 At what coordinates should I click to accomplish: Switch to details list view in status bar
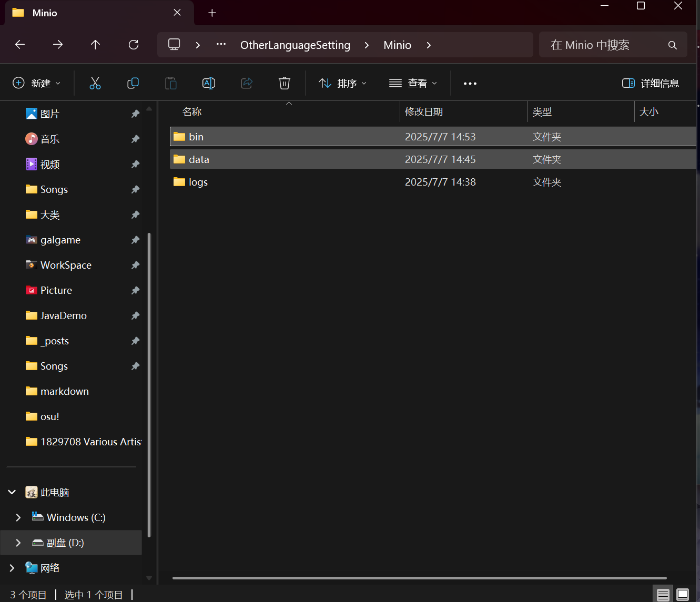(663, 595)
